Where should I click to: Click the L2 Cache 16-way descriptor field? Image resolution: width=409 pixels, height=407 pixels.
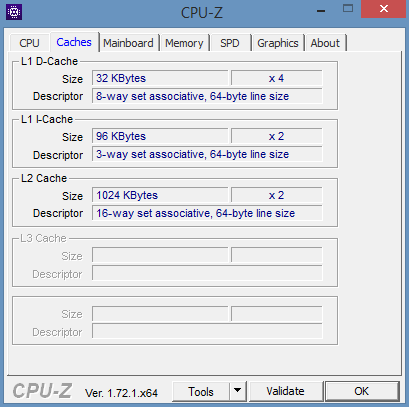pyautogui.click(x=207, y=213)
